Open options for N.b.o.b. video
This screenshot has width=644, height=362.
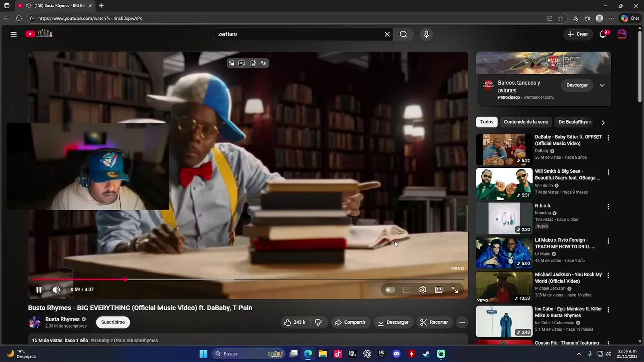point(608,206)
